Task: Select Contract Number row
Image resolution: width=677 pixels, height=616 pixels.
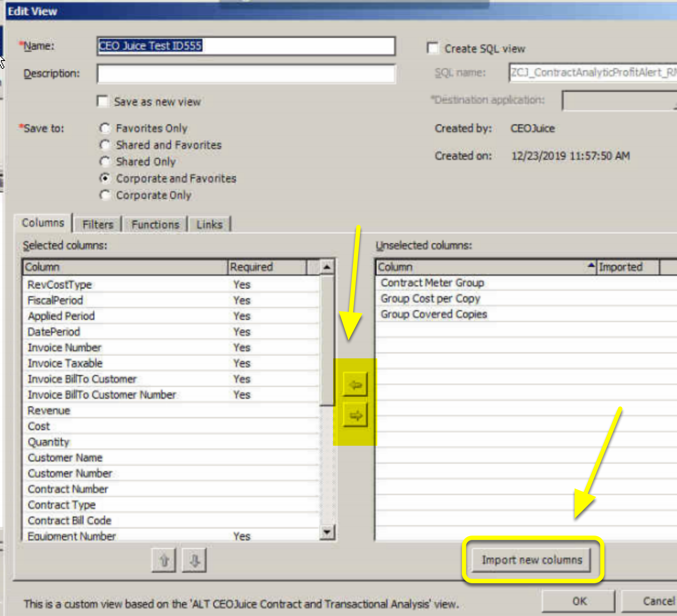Action: [x=171, y=489]
